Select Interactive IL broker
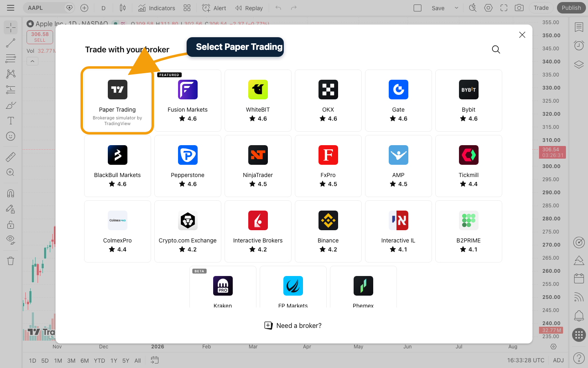This screenshot has width=588, height=368. click(399, 231)
